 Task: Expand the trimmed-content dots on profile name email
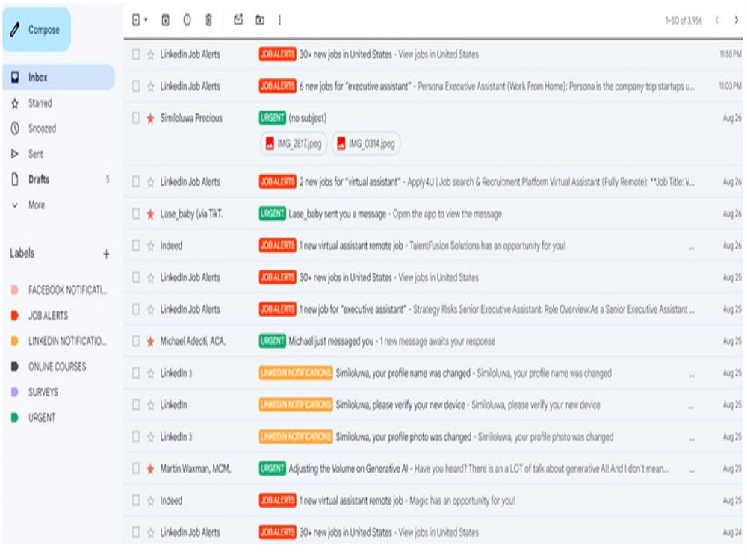click(691, 376)
